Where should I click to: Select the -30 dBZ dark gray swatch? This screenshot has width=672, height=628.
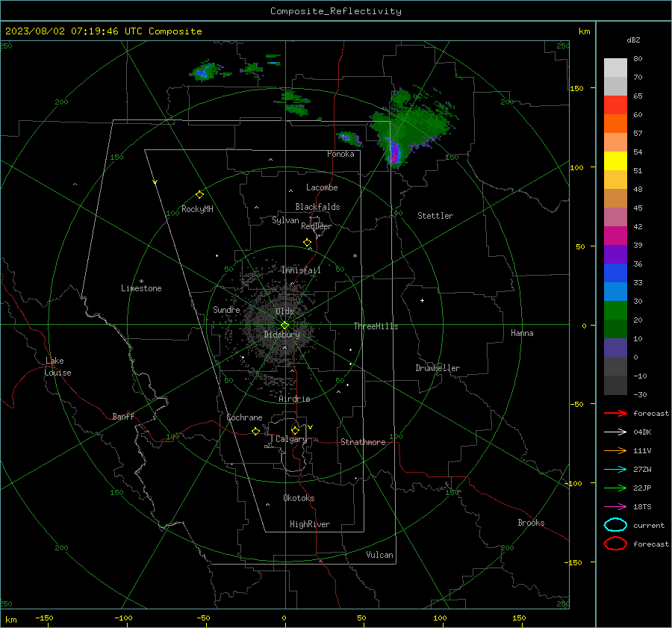(x=615, y=385)
